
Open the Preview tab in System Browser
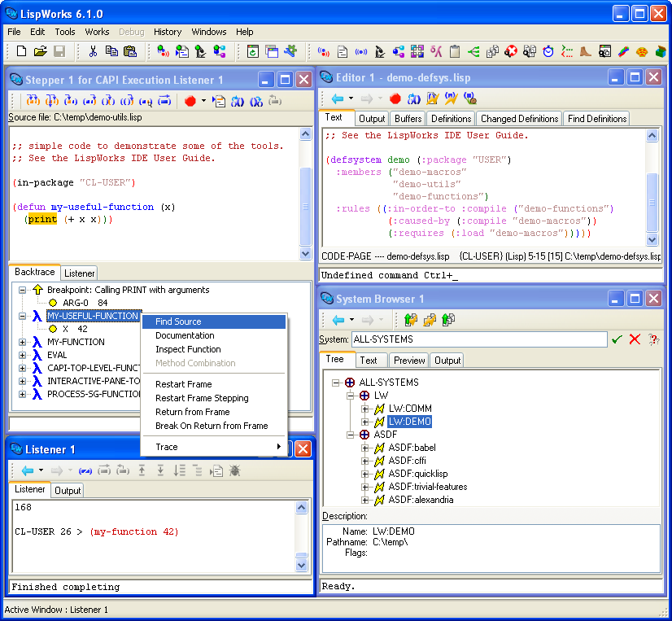409,360
